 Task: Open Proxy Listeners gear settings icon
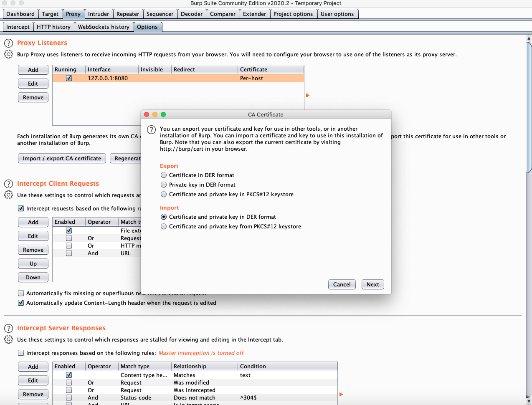click(8, 54)
